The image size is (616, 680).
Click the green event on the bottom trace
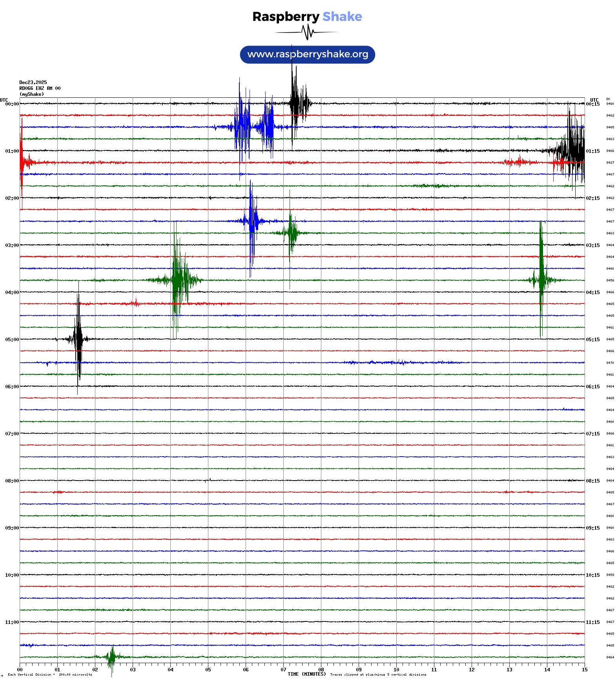click(112, 657)
